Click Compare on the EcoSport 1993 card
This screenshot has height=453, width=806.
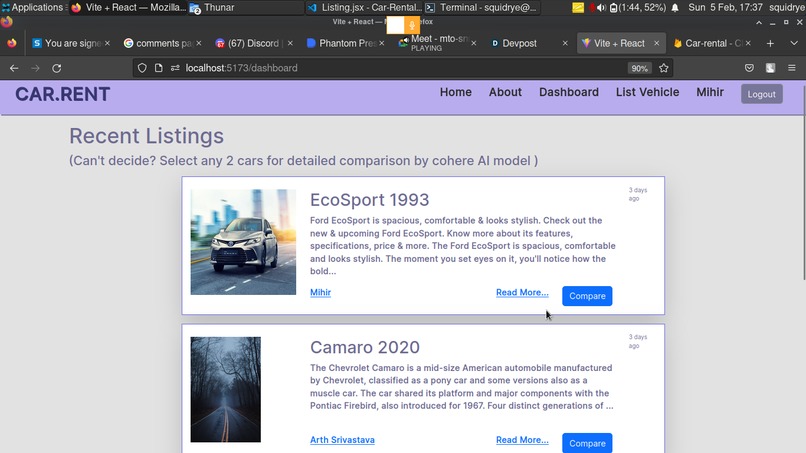[x=587, y=296]
